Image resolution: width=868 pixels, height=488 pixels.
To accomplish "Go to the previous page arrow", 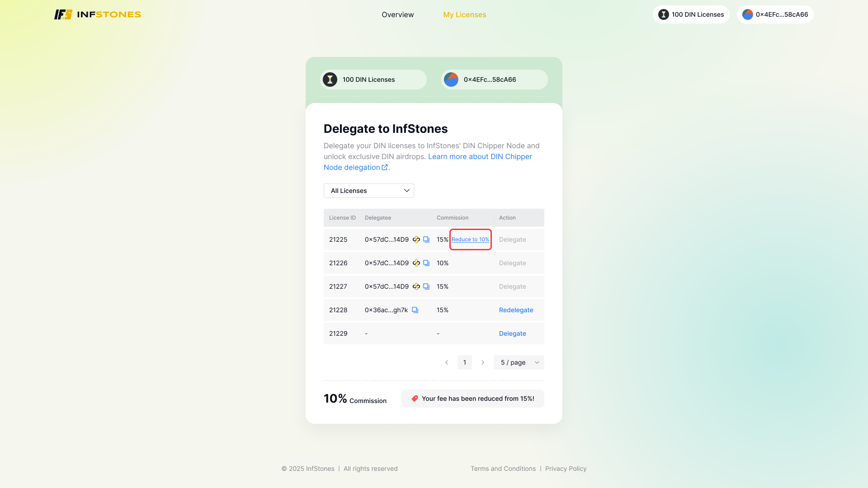I will click(447, 362).
